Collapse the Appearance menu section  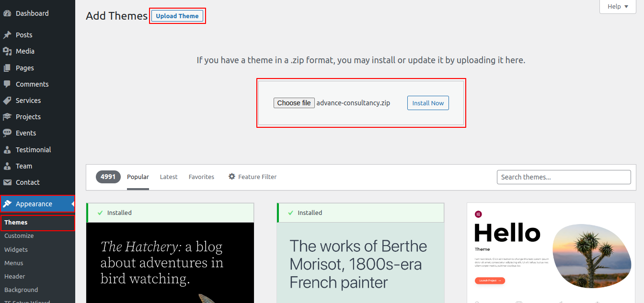(x=34, y=204)
